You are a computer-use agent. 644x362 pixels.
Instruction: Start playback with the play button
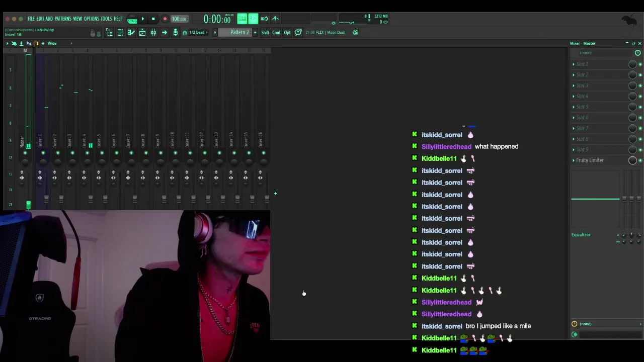click(x=143, y=19)
